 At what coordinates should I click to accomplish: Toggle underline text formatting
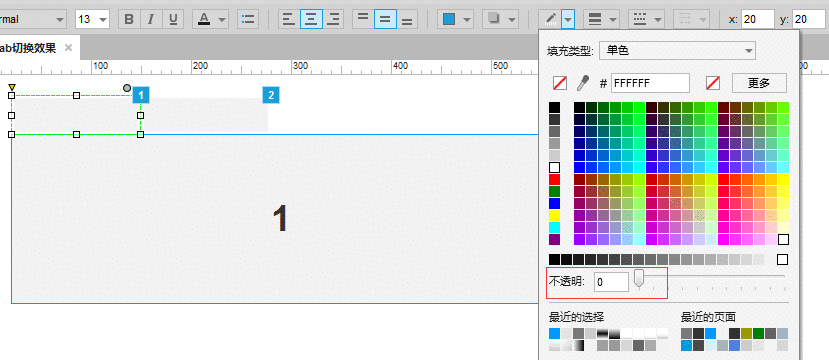point(173,20)
